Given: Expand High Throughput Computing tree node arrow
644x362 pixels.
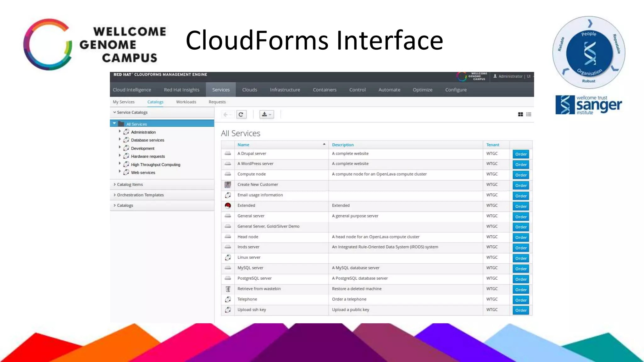Looking at the screenshot, I should [x=119, y=163].
